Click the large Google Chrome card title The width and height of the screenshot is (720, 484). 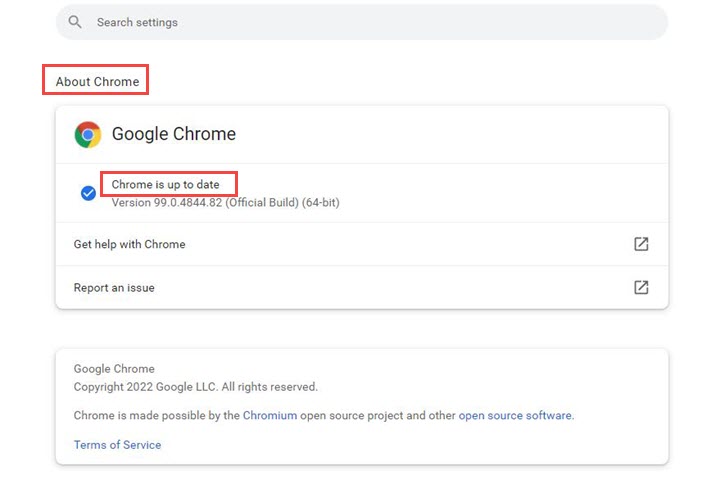[174, 134]
